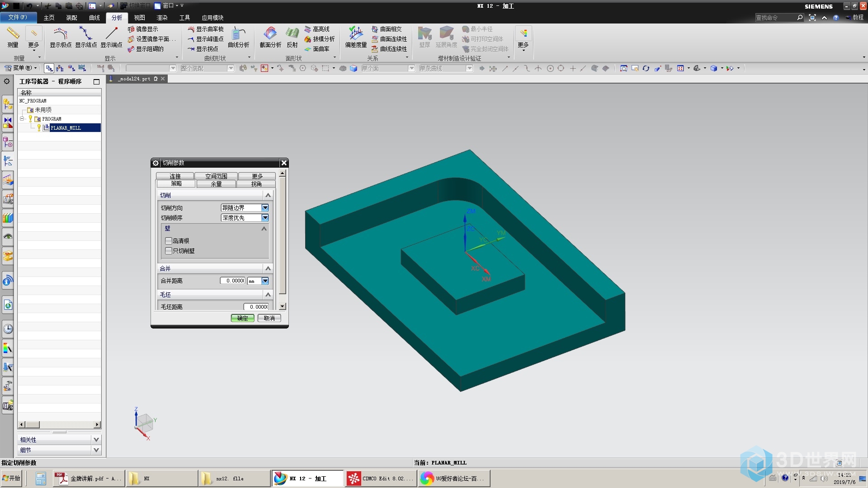Open the 文件(F) menu

[x=18, y=17]
